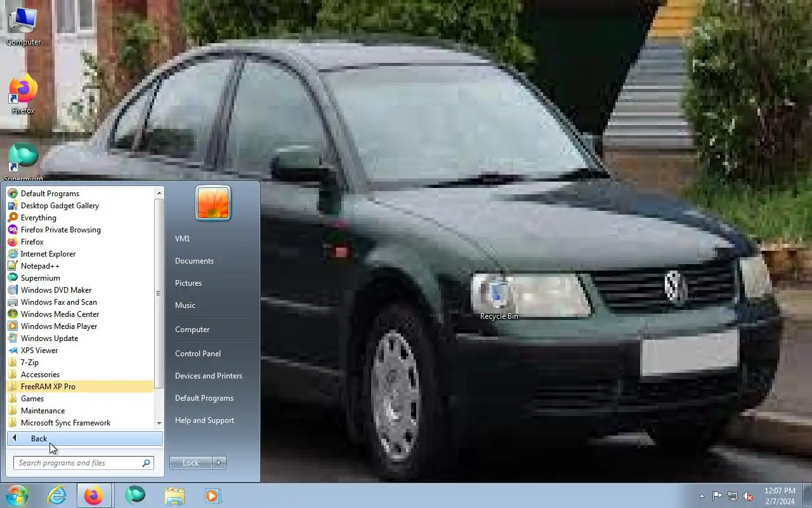Image resolution: width=812 pixels, height=508 pixels.
Task: Click the Show desktop button
Action: pyautogui.click(x=807, y=495)
